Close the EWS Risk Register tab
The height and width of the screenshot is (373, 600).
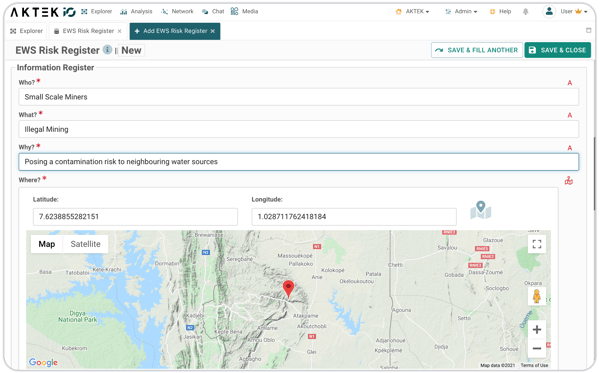(x=120, y=31)
